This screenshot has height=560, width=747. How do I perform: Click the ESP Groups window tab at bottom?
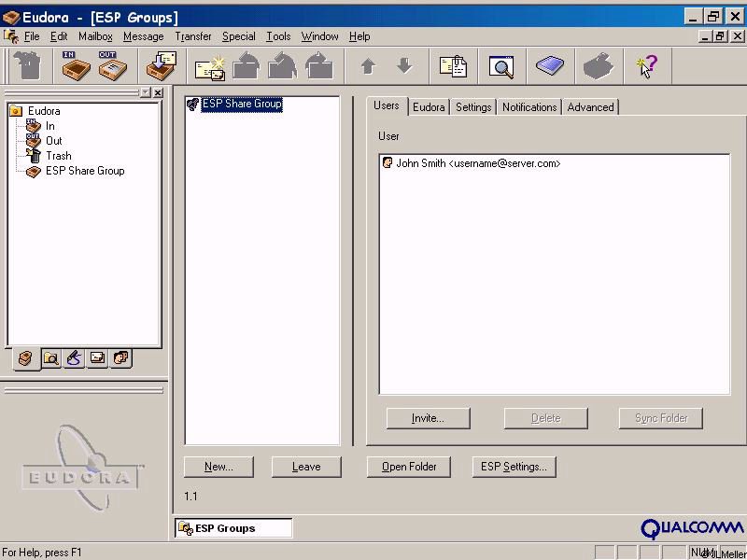233,528
